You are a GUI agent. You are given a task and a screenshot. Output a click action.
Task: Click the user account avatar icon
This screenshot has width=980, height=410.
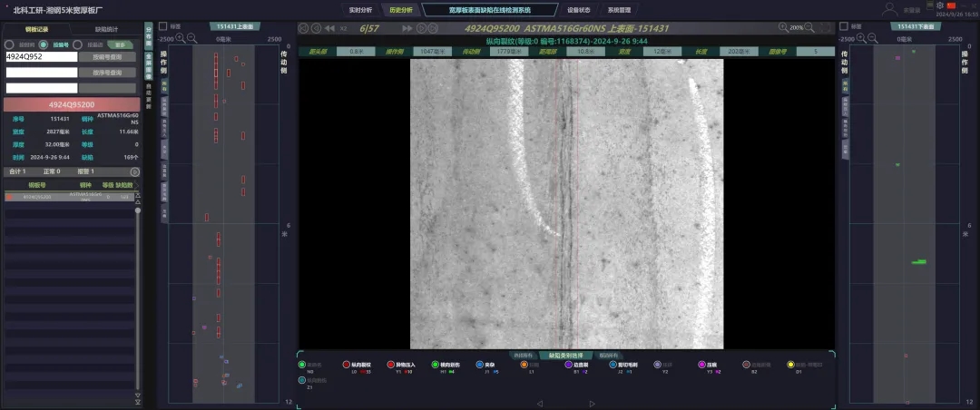coord(888,9)
